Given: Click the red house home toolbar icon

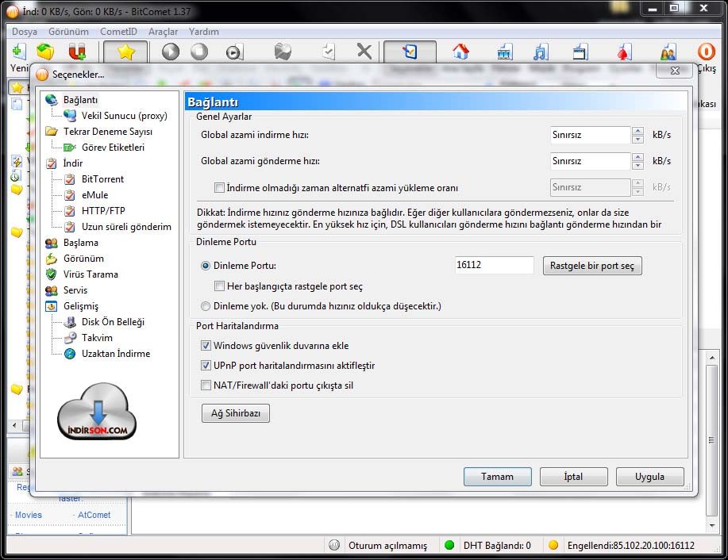Looking at the screenshot, I should [x=460, y=52].
